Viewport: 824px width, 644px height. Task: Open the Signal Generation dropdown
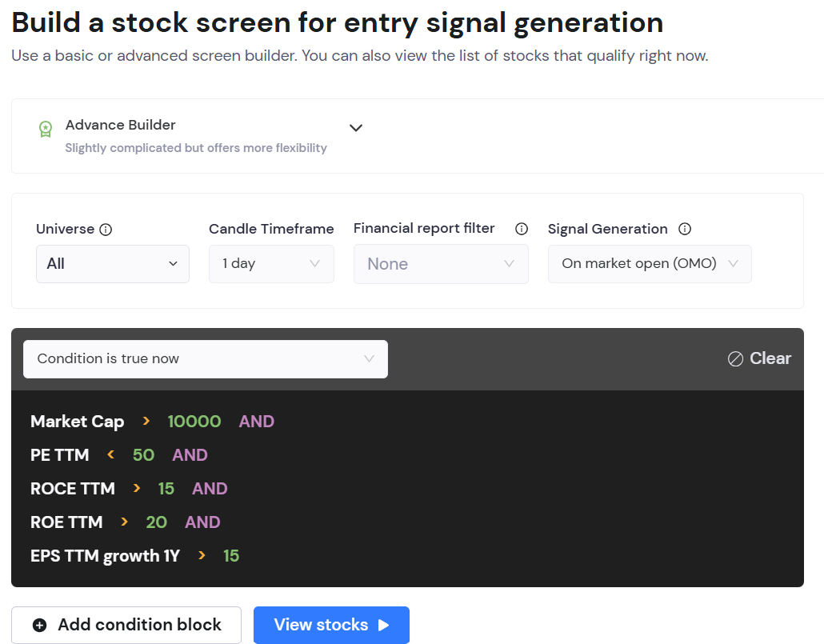pyautogui.click(x=650, y=264)
